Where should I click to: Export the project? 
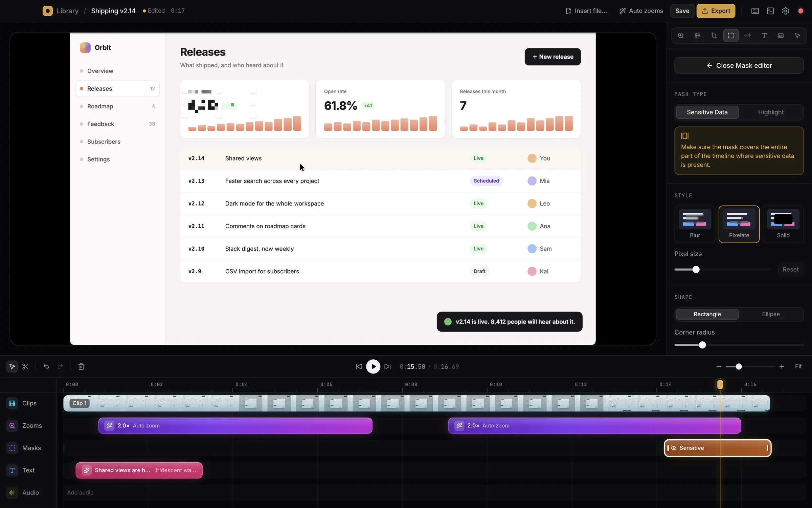pyautogui.click(x=716, y=11)
